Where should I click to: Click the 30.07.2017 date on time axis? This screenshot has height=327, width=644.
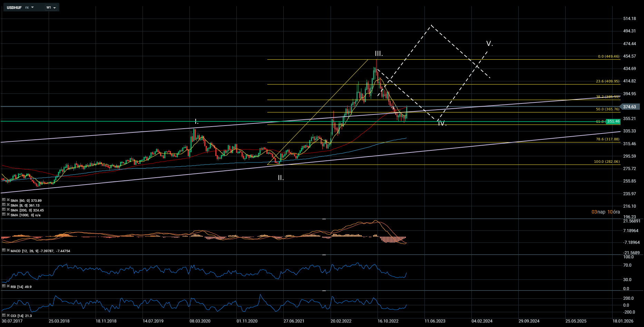[x=12, y=321]
